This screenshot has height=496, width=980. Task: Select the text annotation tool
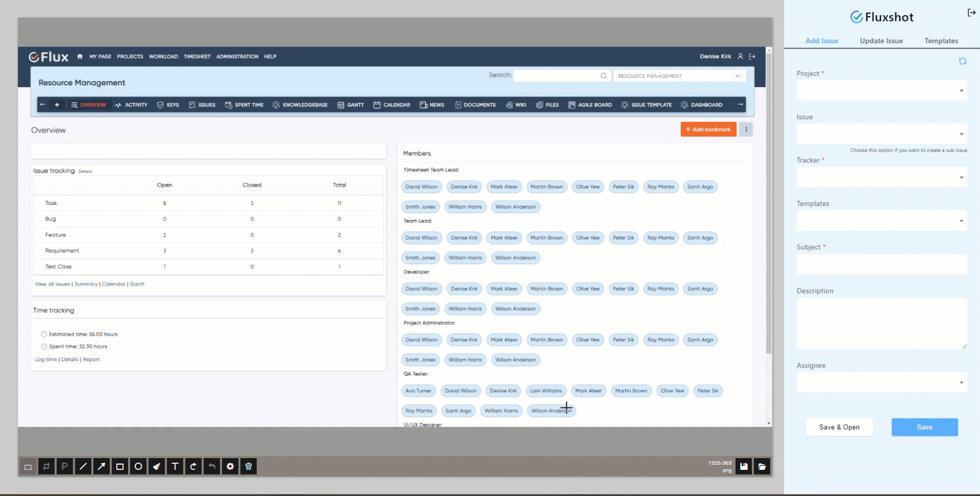coord(175,466)
